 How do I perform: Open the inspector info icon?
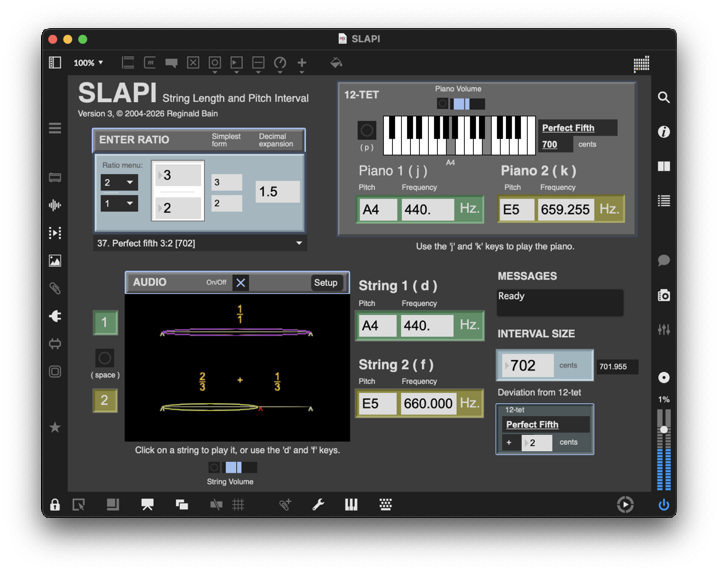(x=663, y=132)
